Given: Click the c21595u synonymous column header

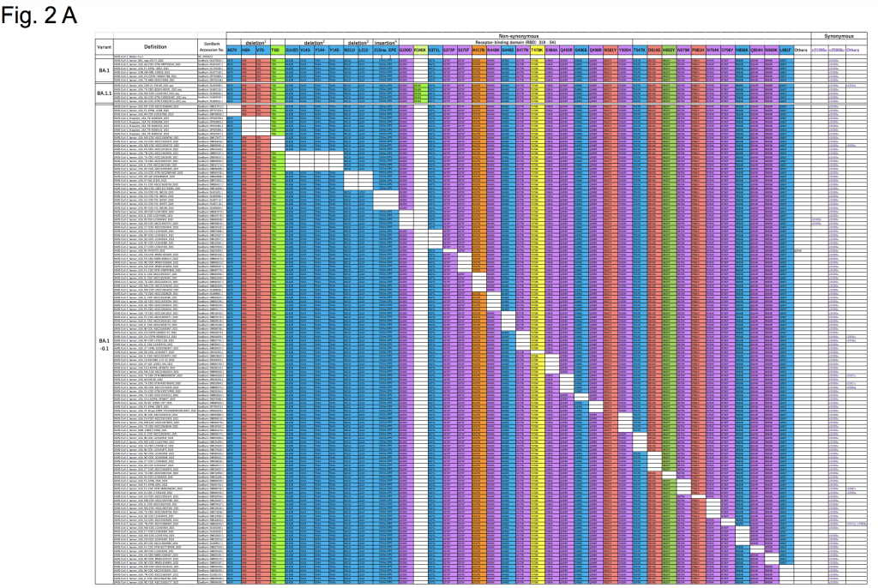Looking at the screenshot, I should pyautogui.click(x=819, y=51).
